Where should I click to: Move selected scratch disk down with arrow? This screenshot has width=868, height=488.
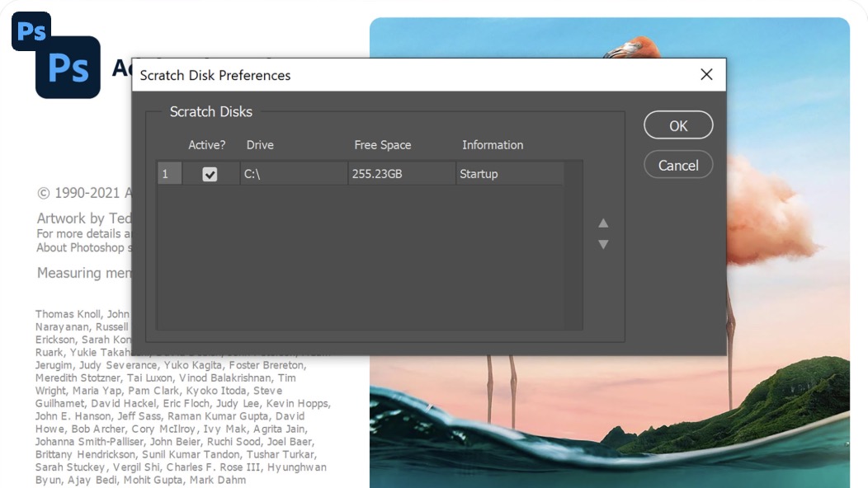click(603, 244)
